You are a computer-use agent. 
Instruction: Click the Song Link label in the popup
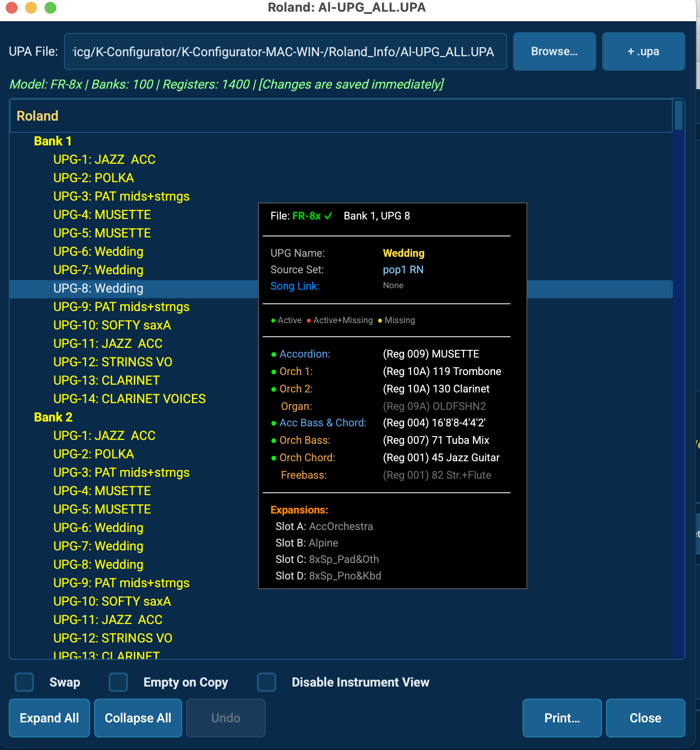point(295,286)
